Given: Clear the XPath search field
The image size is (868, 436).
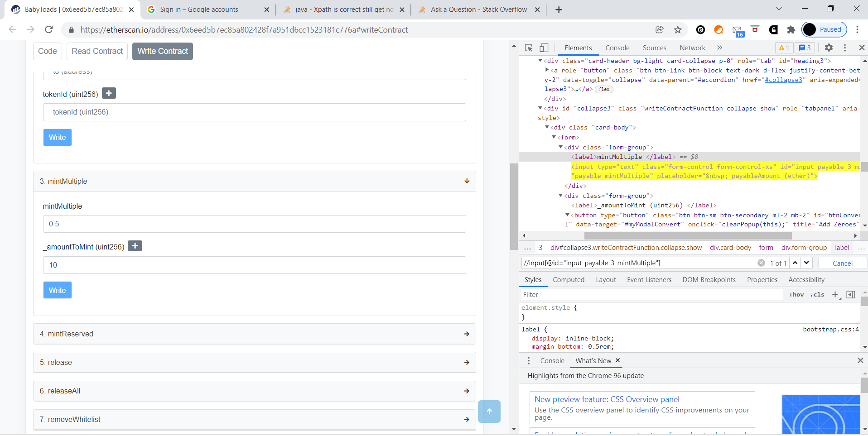Looking at the screenshot, I should [761, 263].
